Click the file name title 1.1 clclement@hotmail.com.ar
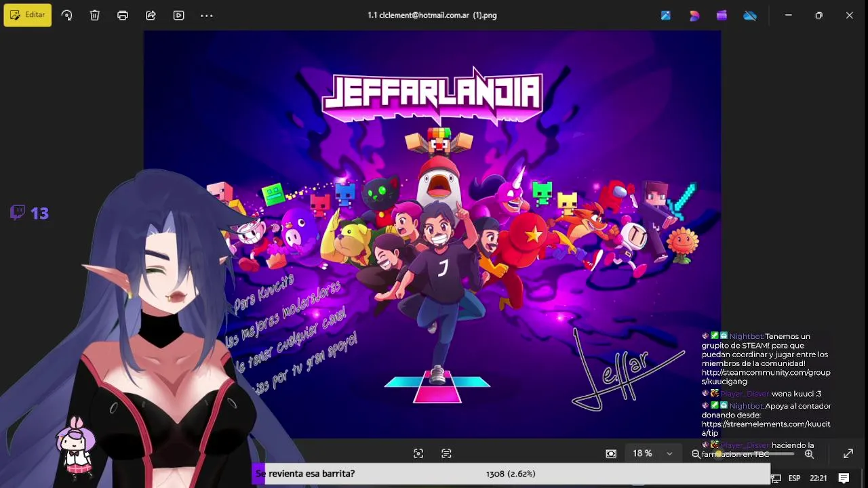This screenshot has width=868, height=488. [432, 15]
